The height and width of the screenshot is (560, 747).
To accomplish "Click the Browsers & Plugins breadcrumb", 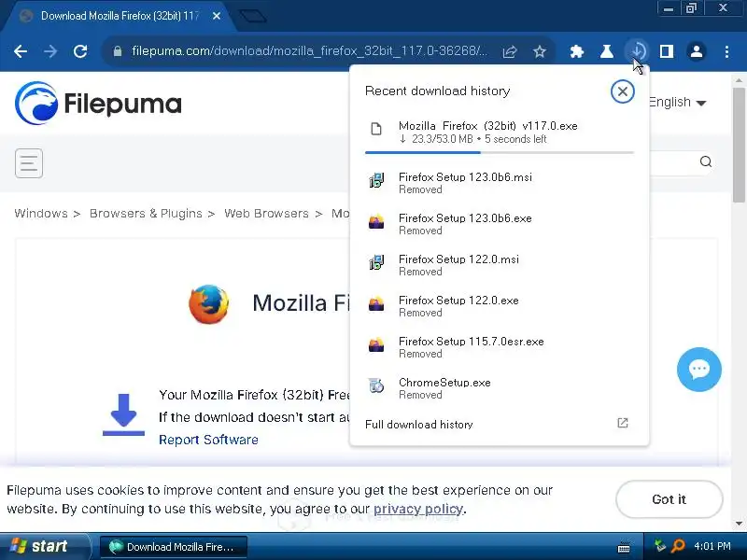I will click(x=146, y=214).
